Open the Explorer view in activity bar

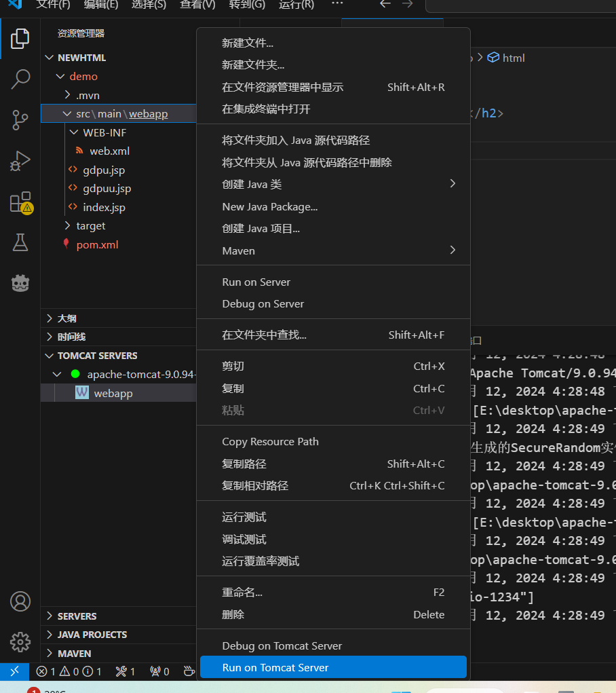[x=20, y=39]
